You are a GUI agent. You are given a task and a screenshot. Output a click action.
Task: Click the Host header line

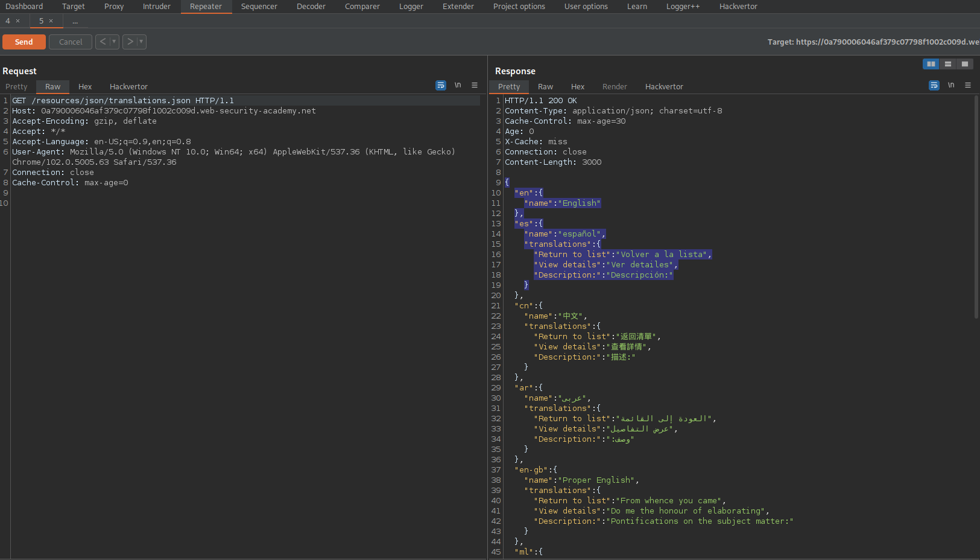[x=164, y=111]
